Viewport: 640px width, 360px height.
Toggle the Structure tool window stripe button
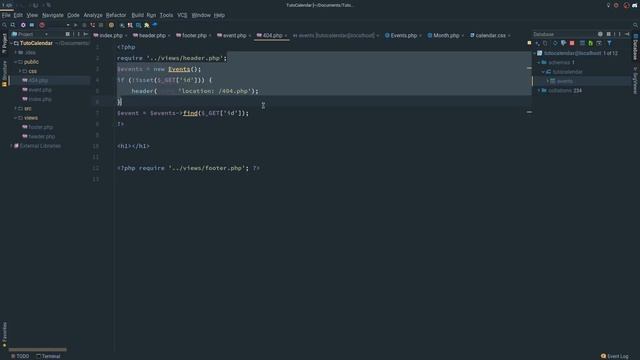[4, 74]
